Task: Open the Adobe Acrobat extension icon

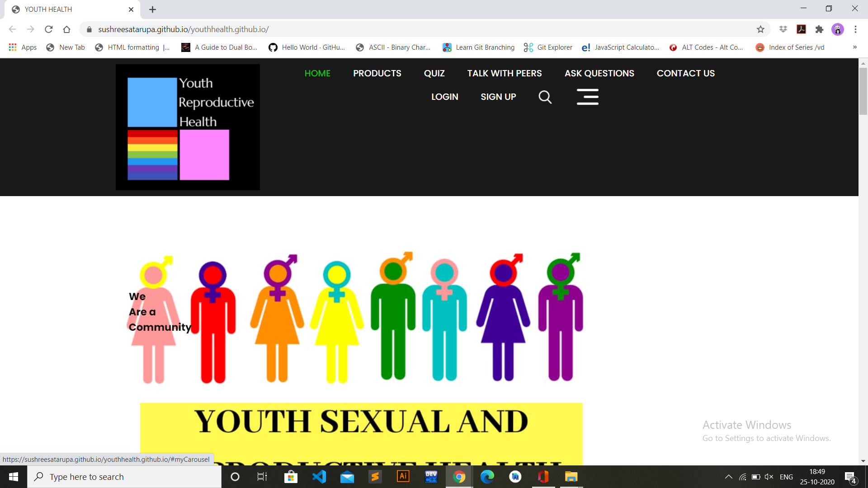Action: tap(802, 29)
